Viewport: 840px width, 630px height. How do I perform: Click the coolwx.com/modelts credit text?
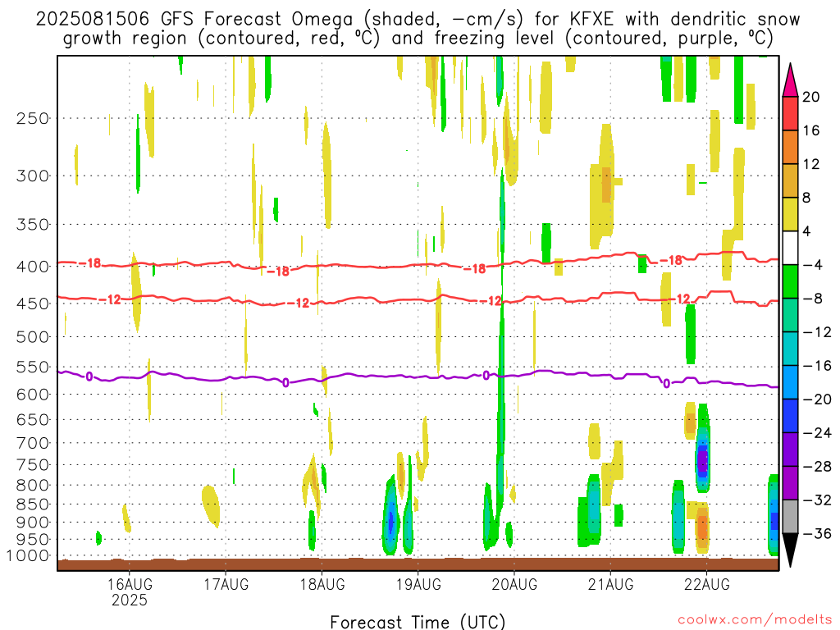(755, 620)
